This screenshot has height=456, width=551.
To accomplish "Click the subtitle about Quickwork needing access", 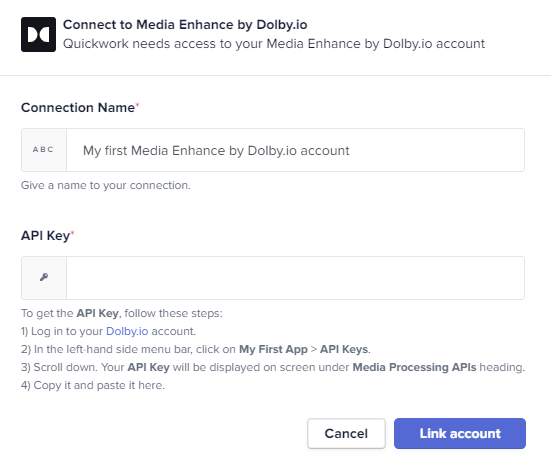I will click(x=274, y=44).
